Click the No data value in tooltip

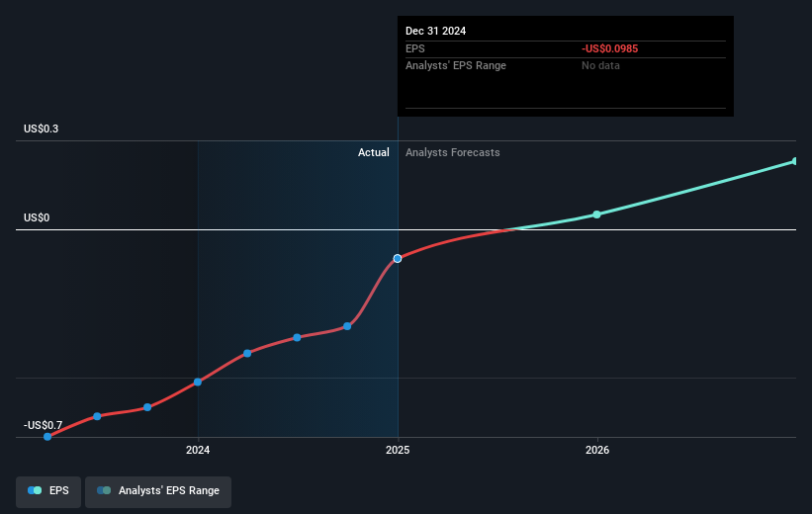pyautogui.click(x=600, y=66)
